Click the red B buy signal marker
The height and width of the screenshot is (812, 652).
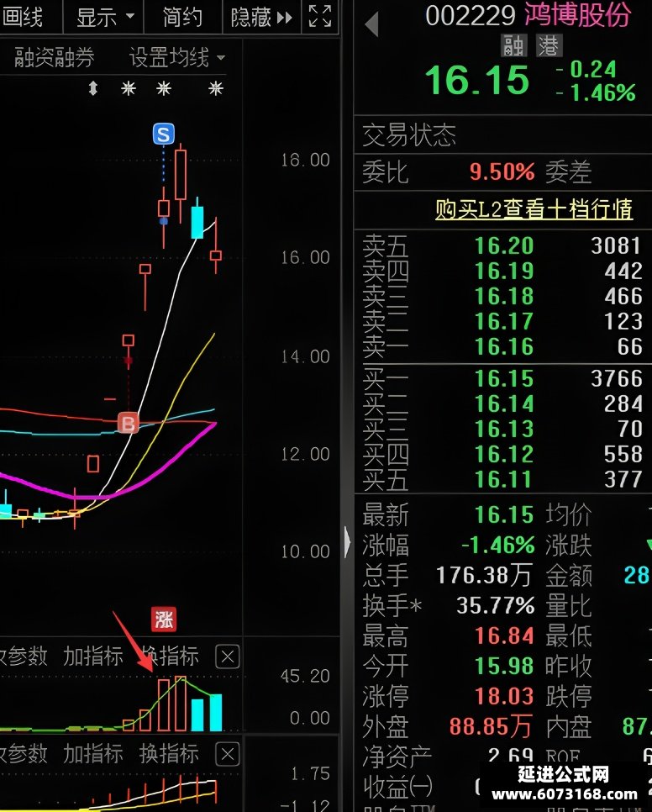point(128,423)
